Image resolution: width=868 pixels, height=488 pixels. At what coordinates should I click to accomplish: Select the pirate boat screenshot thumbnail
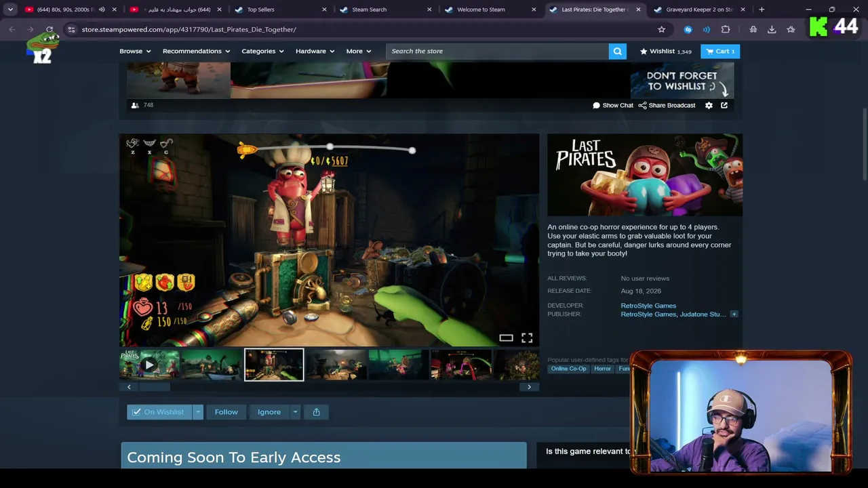click(x=212, y=365)
